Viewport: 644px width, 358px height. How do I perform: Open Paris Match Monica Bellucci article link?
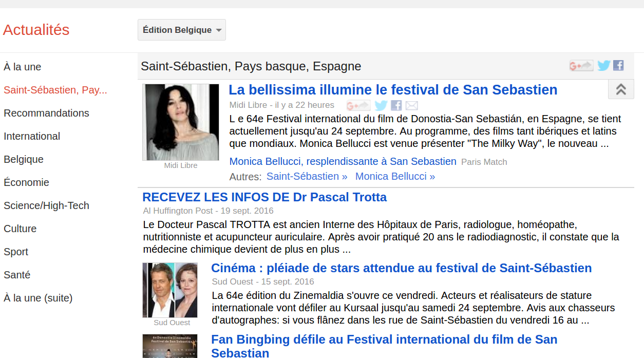tap(343, 161)
